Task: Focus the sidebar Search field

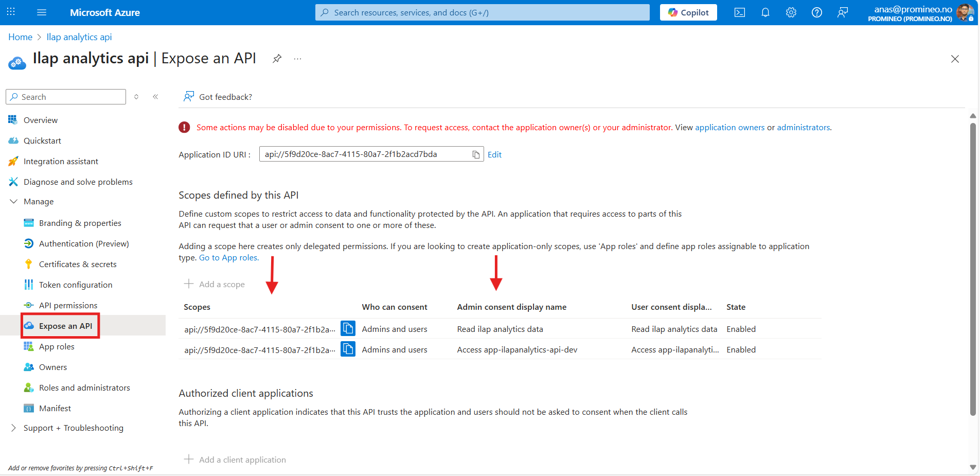Action: click(x=66, y=97)
